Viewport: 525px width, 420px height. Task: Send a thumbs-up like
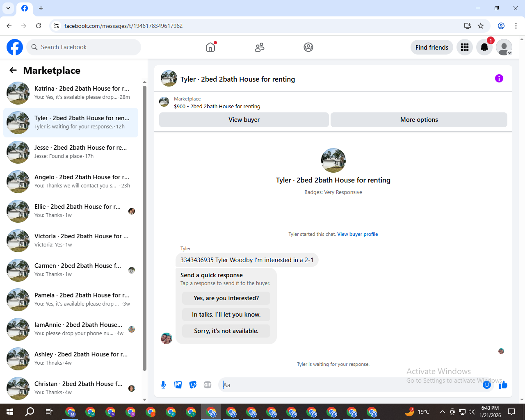[x=503, y=385]
